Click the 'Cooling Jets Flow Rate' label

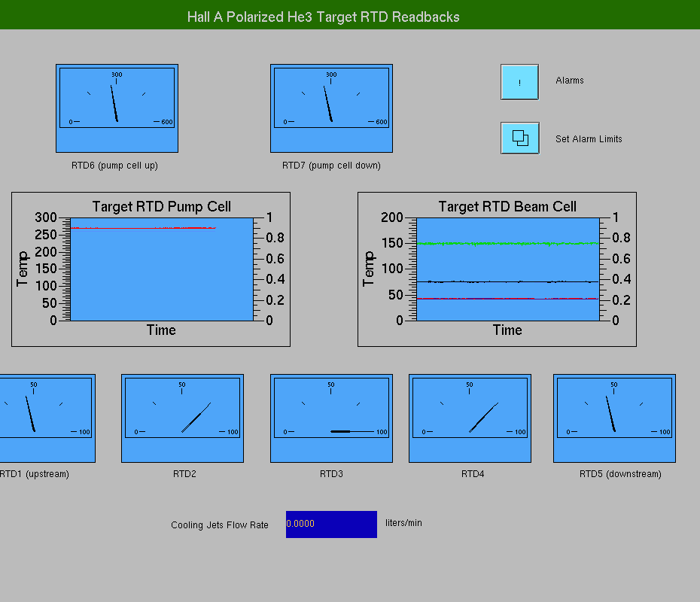(220, 525)
